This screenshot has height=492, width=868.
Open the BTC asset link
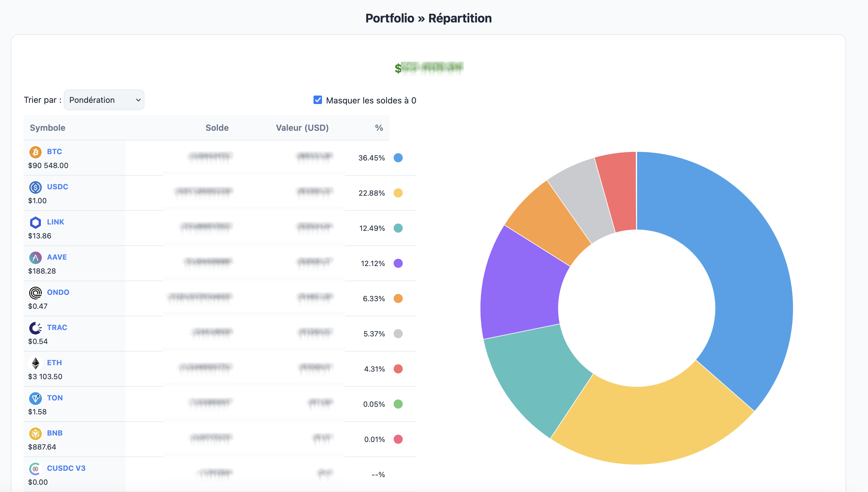pos(54,151)
